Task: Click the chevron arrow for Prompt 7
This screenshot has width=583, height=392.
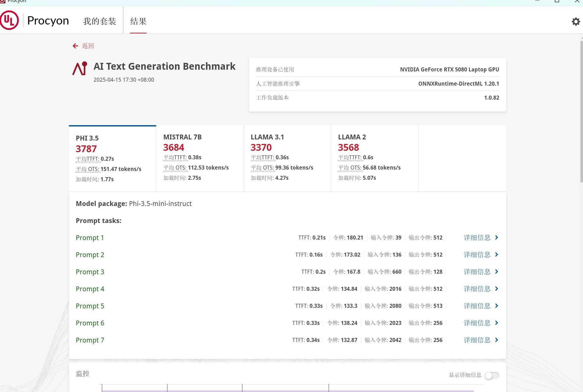Action: 496,340
